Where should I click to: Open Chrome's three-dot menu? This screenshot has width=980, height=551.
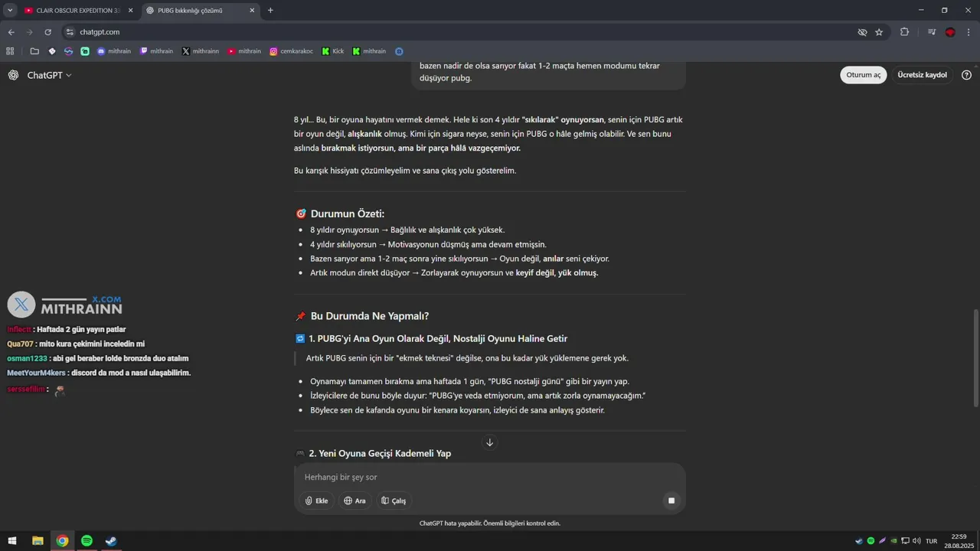[969, 32]
